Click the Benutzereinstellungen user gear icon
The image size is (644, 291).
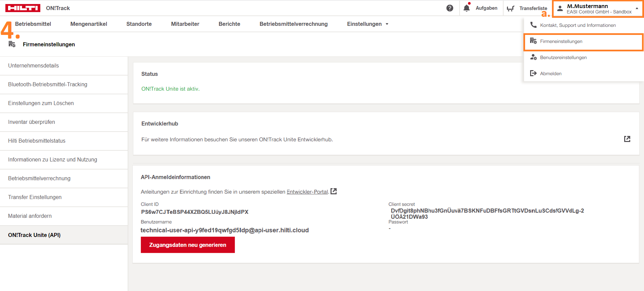tap(533, 57)
